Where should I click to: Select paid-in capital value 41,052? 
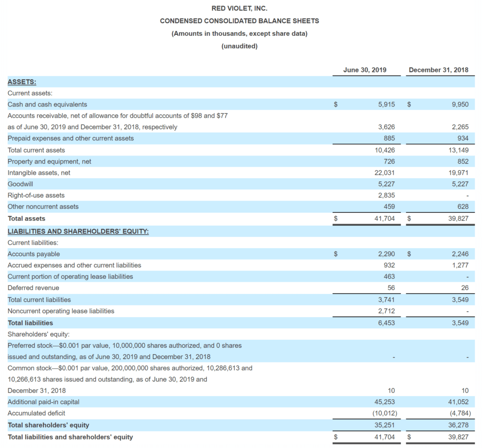click(458, 402)
